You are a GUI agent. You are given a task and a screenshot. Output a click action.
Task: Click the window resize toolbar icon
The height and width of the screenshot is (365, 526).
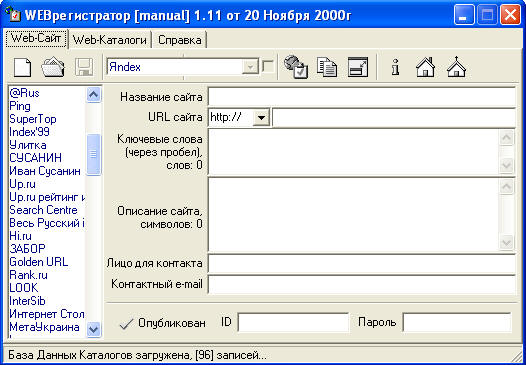pyautogui.click(x=358, y=67)
